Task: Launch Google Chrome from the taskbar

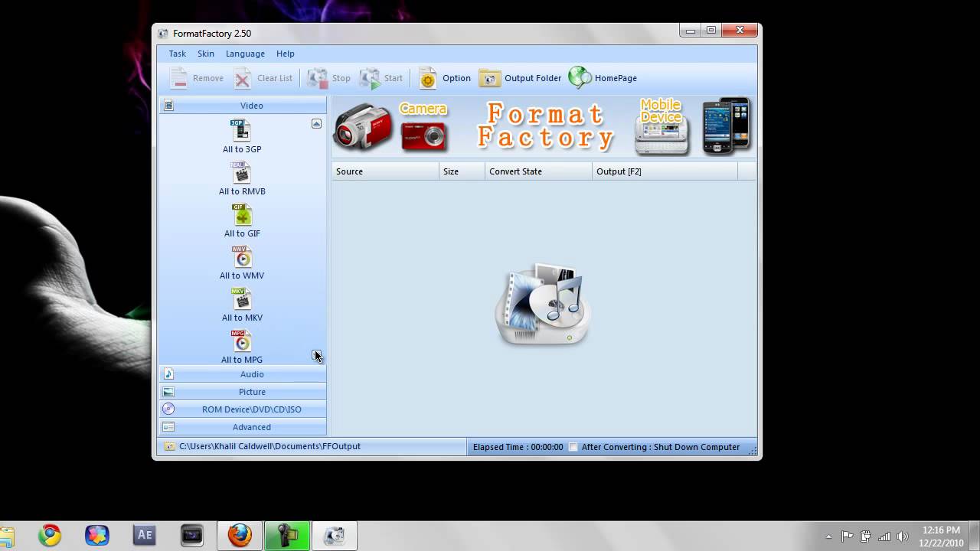Action: click(x=50, y=535)
